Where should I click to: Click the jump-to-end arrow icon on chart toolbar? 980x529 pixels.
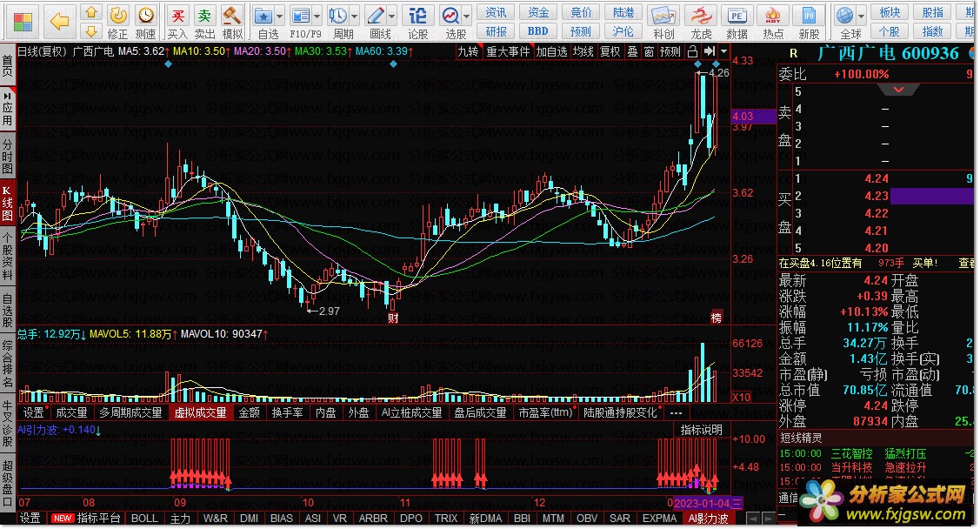coord(710,51)
